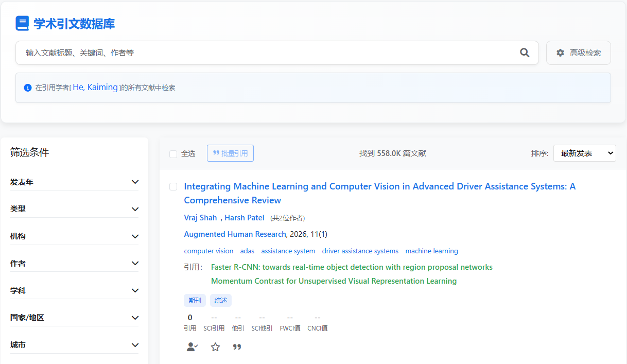The width and height of the screenshot is (627, 364).
Task: Open the 高级检索 advanced search button
Action: pos(578,53)
